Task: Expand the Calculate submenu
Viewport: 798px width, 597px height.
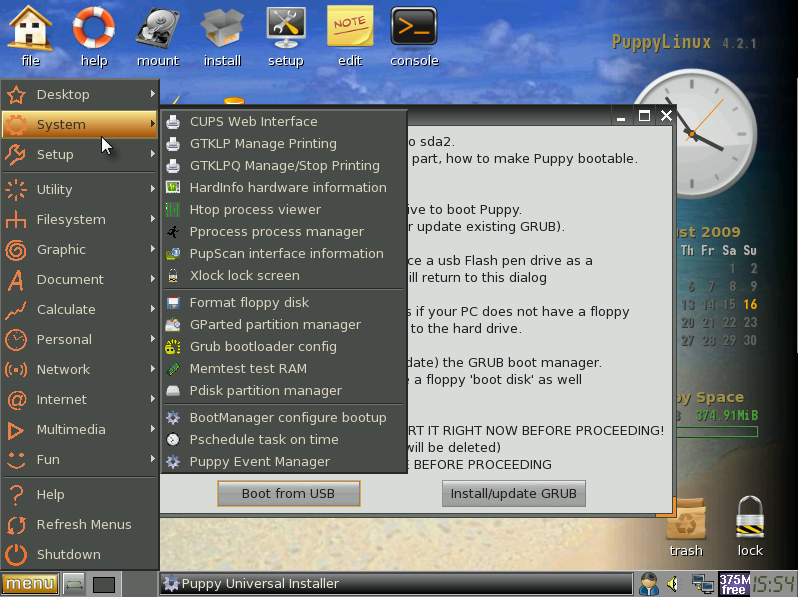Action: [80, 309]
